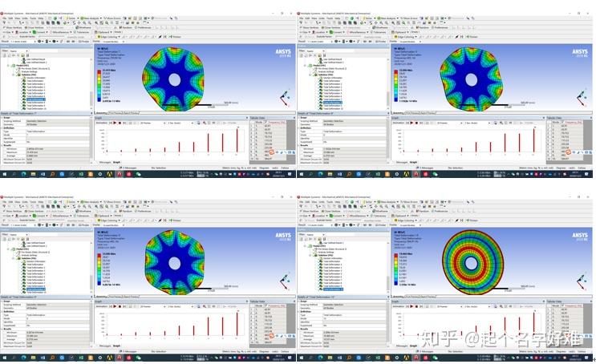Open Messages tab in Total Deformation 7 window
The height and width of the screenshot is (364, 596).
point(105,162)
